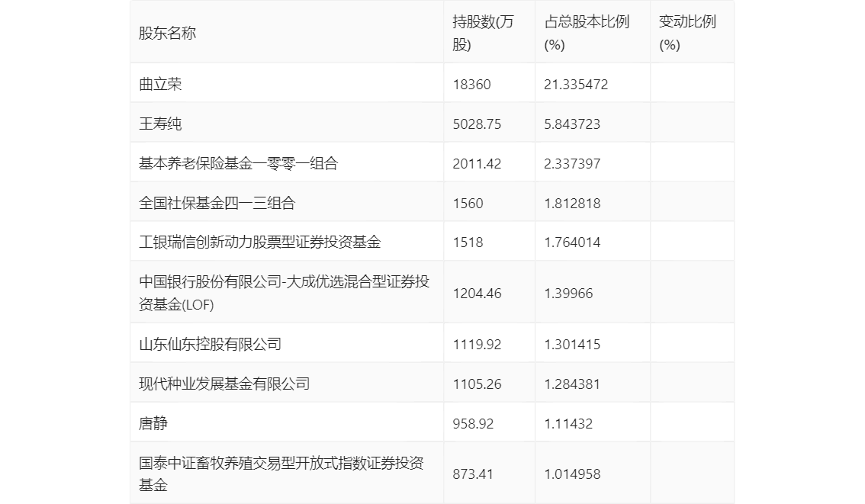Select 国泰中证畜牧养殖交易型 fund name
865x504 pixels.
point(281,474)
